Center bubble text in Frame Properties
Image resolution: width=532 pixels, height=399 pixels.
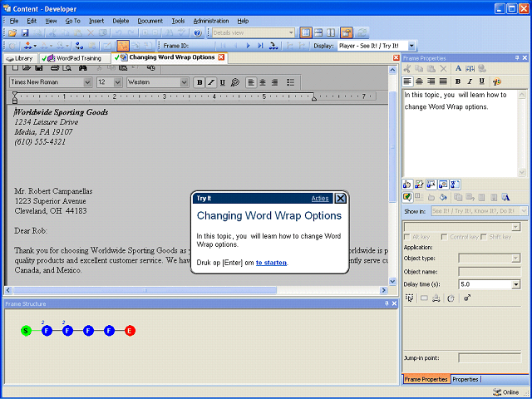coord(419,81)
